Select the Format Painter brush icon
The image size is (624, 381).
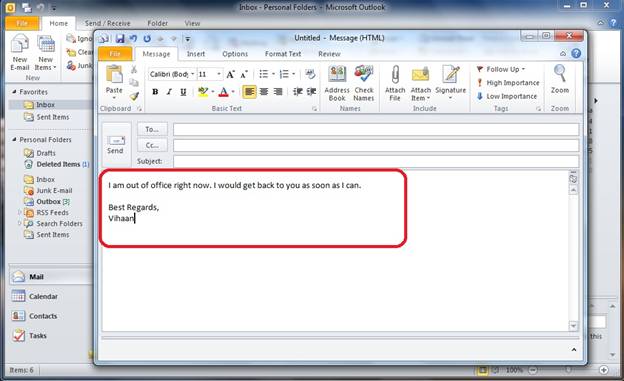click(135, 96)
